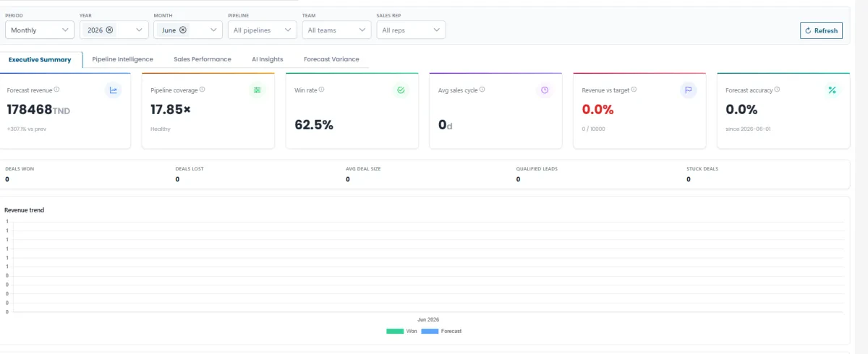The height and width of the screenshot is (354, 868).
Task: Switch to the Pipeline Intelligence tab
Action: click(122, 59)
